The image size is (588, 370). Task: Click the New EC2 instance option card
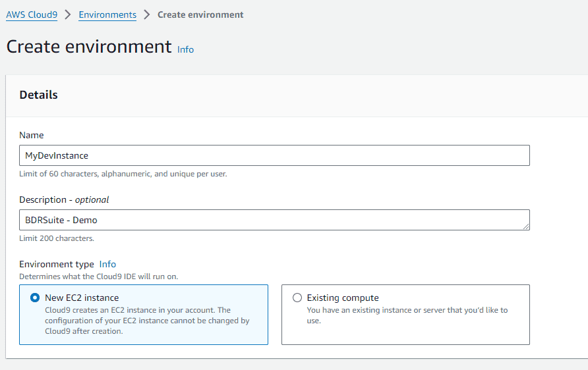pos(144,315)
